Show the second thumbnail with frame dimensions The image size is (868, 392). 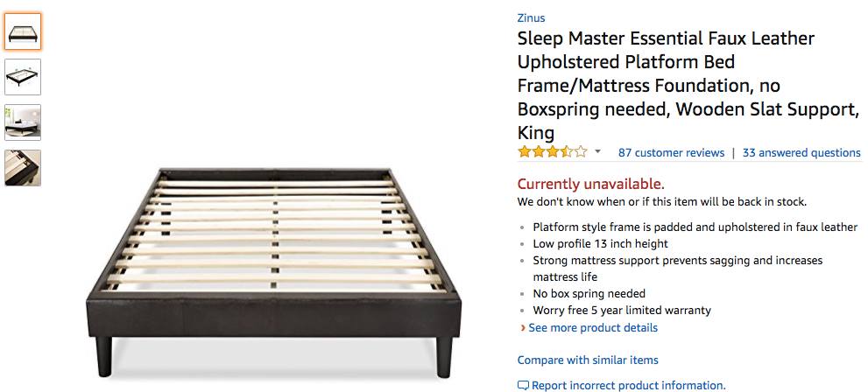pos(23,77)
